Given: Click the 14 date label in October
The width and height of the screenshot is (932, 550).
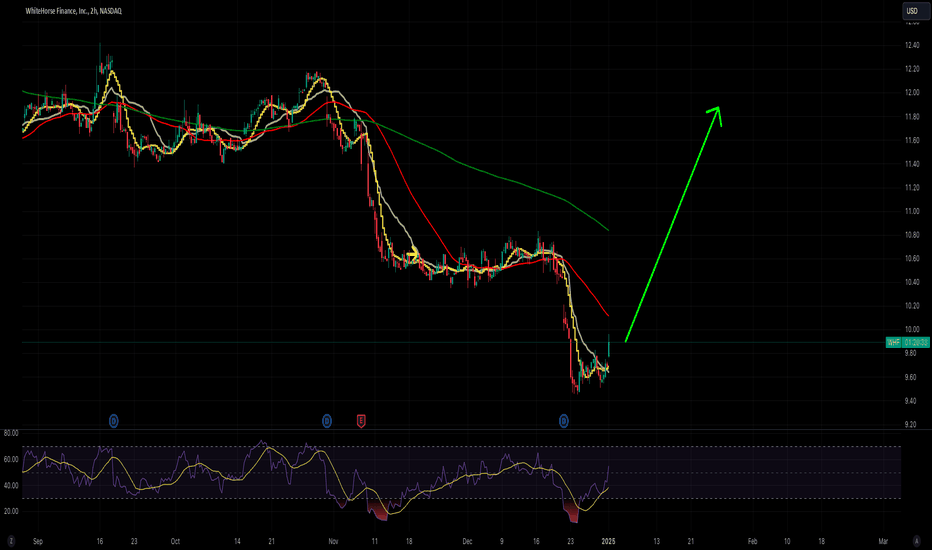Looking at the screenshot, I should coord(237,542).
